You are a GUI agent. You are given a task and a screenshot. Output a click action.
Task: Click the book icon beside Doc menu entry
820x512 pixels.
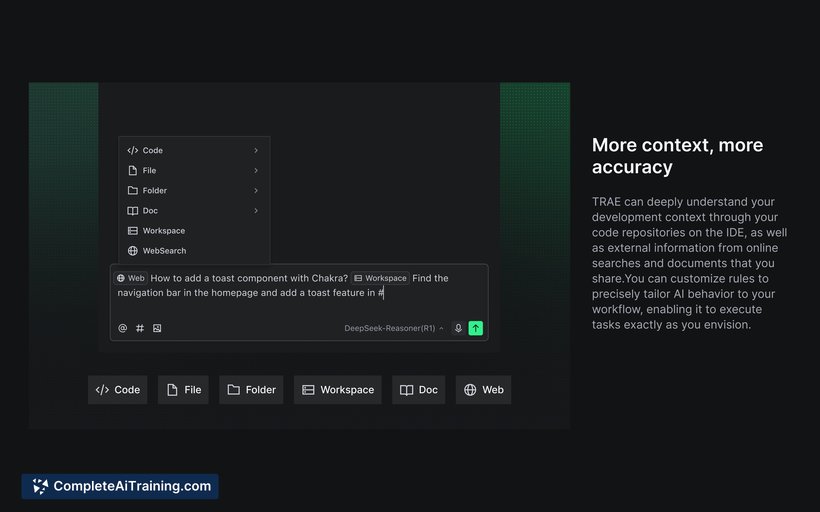click(133, 211)
